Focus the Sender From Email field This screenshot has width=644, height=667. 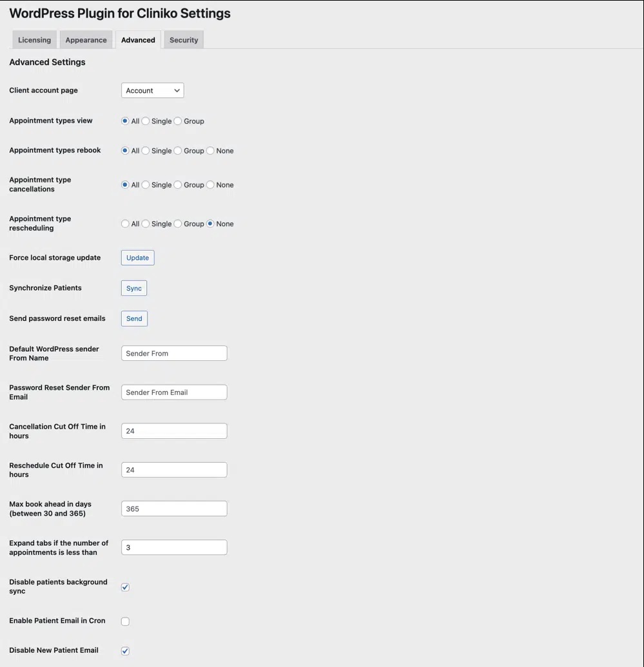[174, 392]
